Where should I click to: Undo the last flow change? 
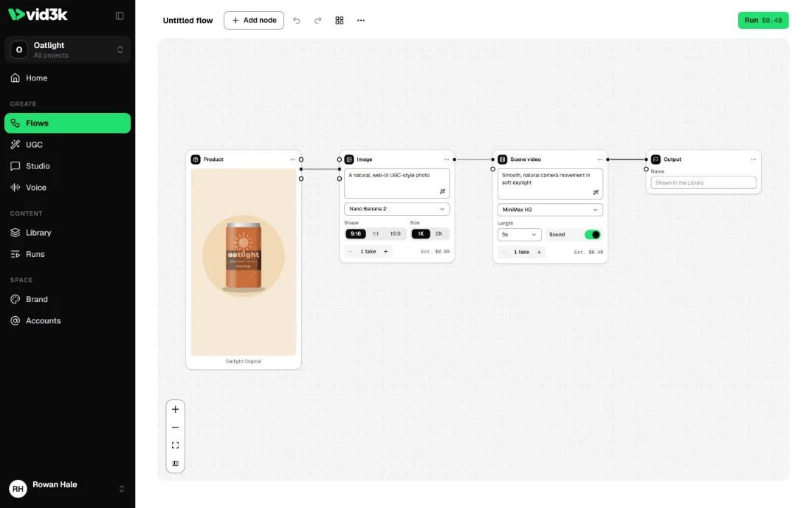pyautogui.click(x=296, y=20)
